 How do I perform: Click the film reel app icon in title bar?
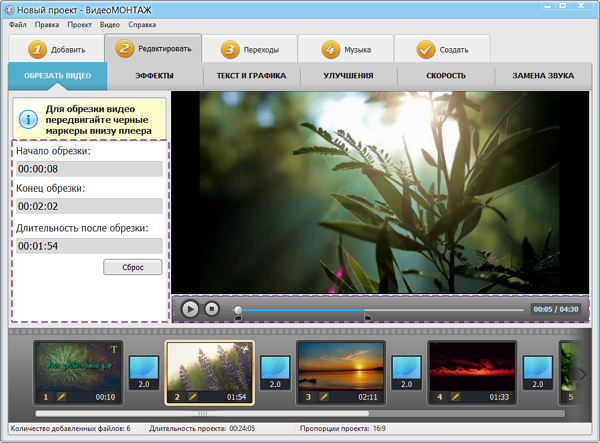click(9, 10)
